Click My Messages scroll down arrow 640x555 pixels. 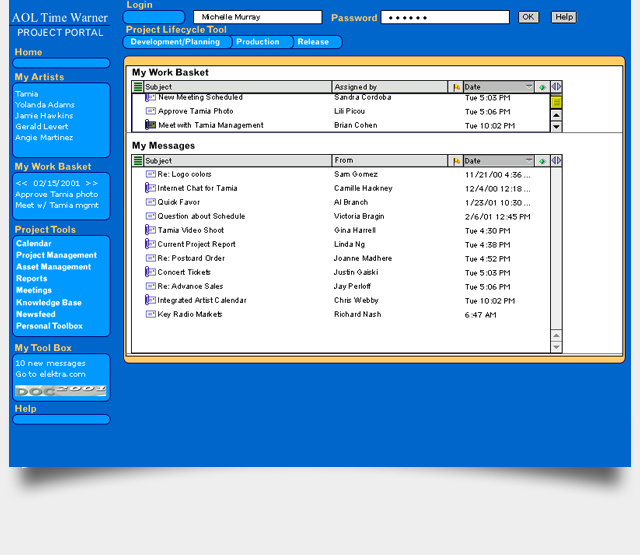point(556,347)
